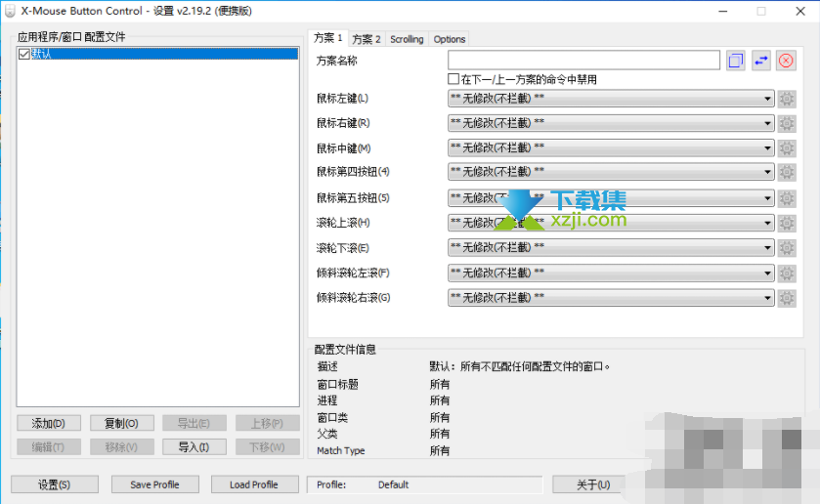Image resolution: width=820 pixels, height=504 pixels.
Task: Open gear settings for 鼠标中键(M)
Action: coord(787,147)
